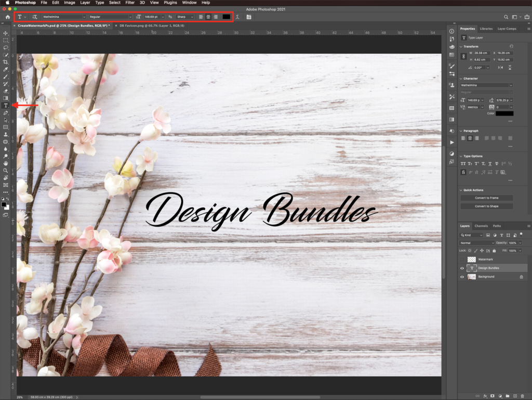The height and width of the screenshot is (400, 532).
Task: Select the Type tool in the toolbar
Action: pos(5,105)
